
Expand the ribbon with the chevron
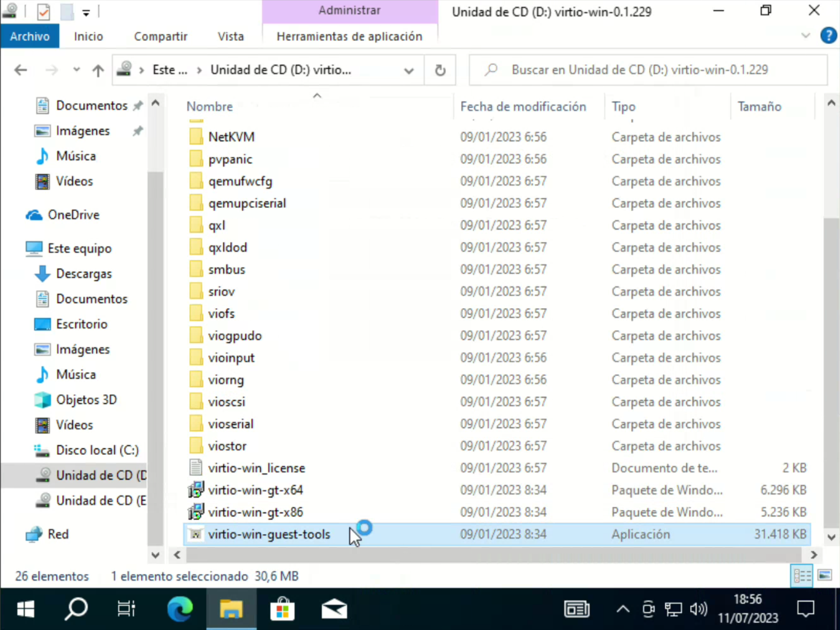click(x=805, y=36)
